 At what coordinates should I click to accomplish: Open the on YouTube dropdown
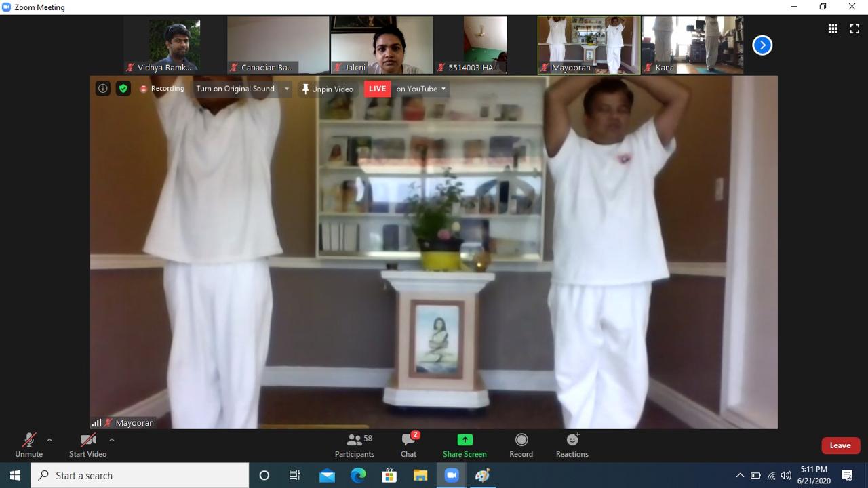coord(421,89)
